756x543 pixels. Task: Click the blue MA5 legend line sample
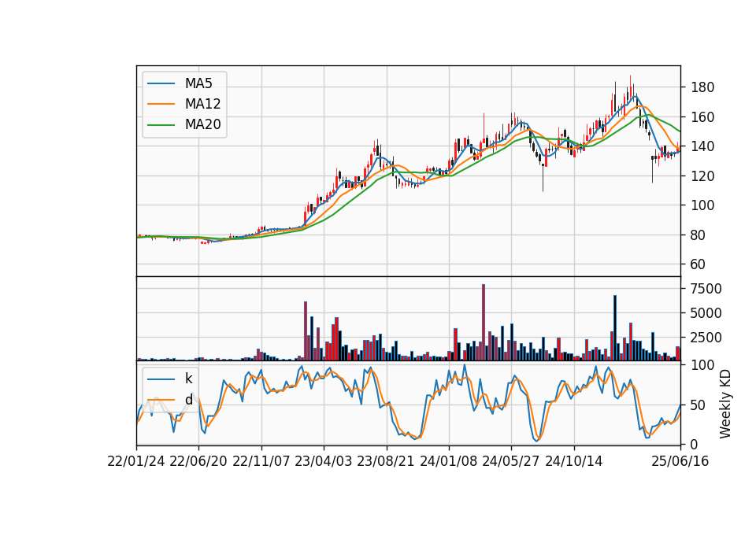click(161, 84)
